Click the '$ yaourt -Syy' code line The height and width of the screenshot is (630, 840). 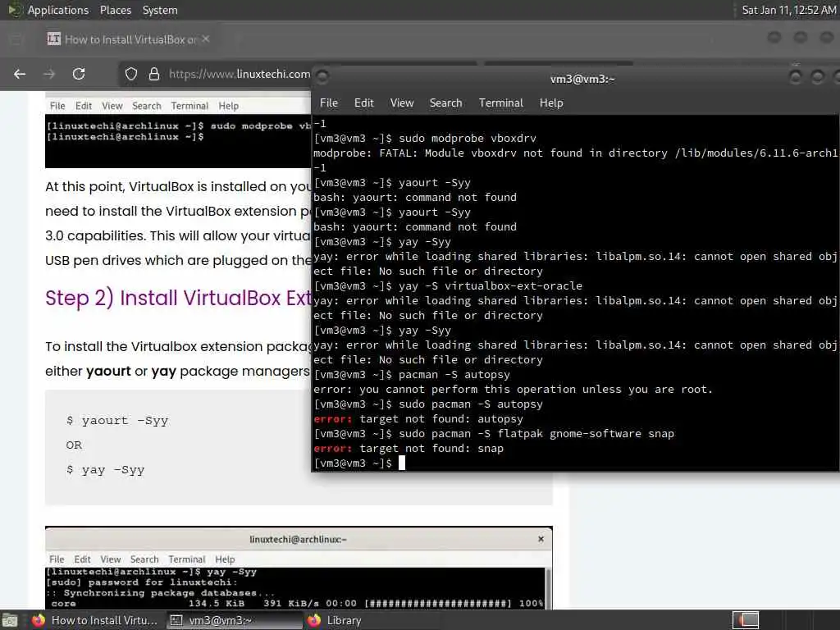pyautogui.click(x=117, y=421)
